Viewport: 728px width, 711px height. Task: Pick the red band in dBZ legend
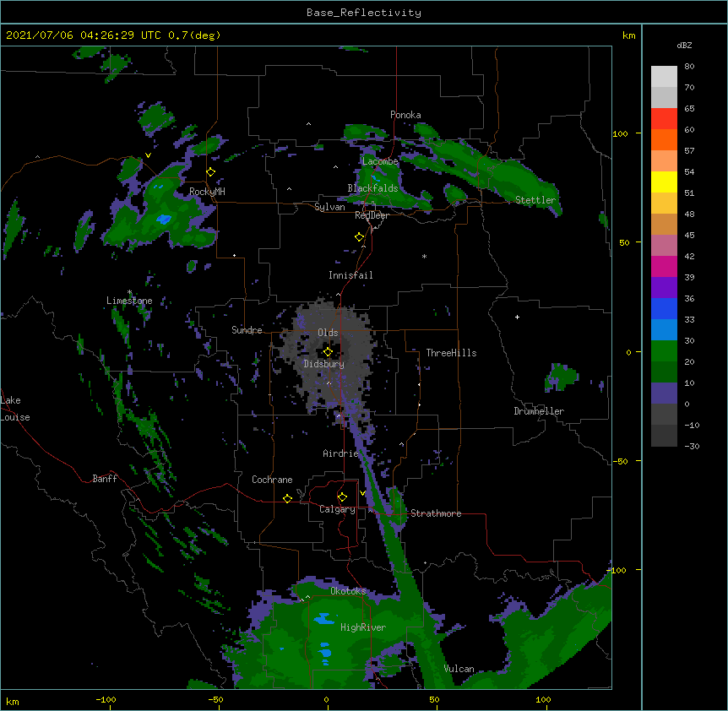664,119
